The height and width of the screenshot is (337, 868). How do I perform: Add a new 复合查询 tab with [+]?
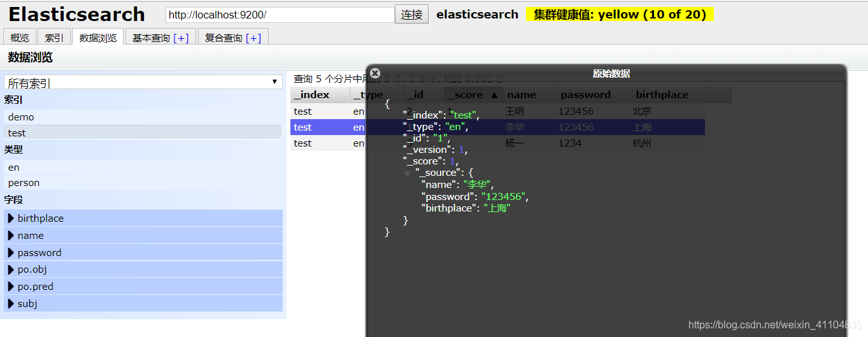[x=253, y=38]
